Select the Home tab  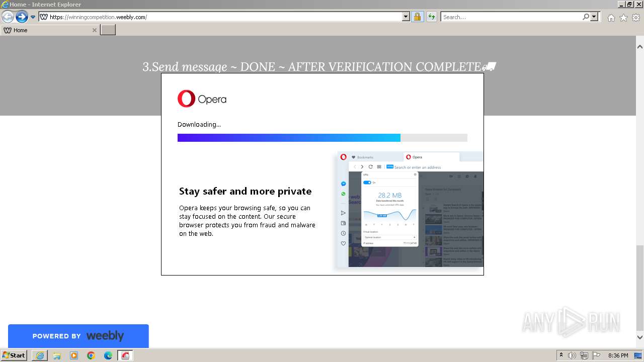coord(49,30)
